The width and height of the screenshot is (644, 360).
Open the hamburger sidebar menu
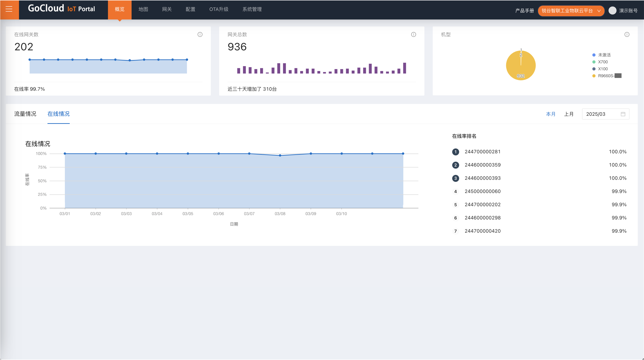[9, 10]
